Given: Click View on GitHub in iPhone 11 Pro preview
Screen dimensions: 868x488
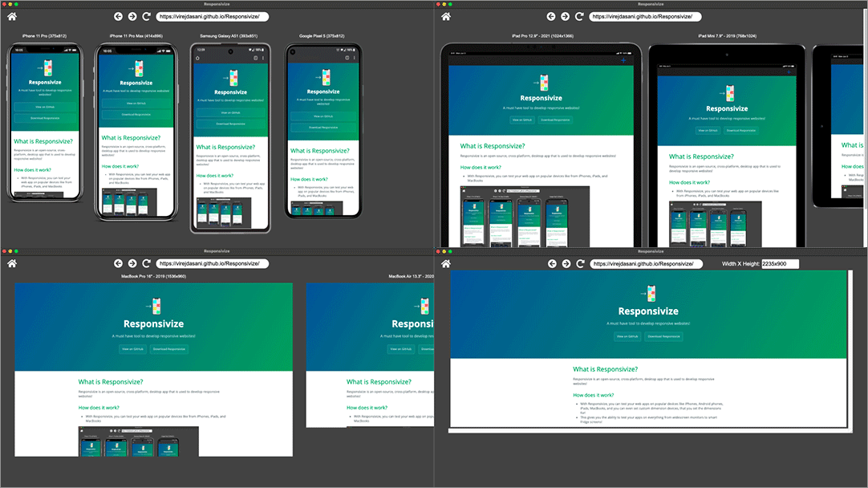Looking at the screenshot, I should coord(45,107).
